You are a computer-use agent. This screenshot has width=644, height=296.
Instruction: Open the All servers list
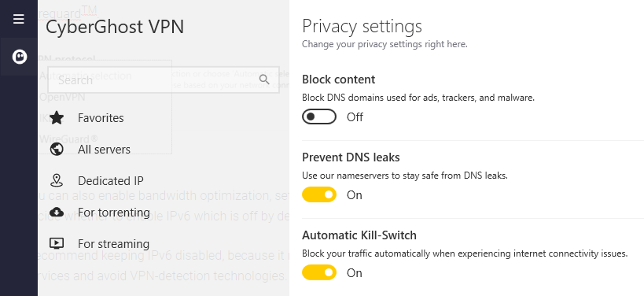(104, 150)
